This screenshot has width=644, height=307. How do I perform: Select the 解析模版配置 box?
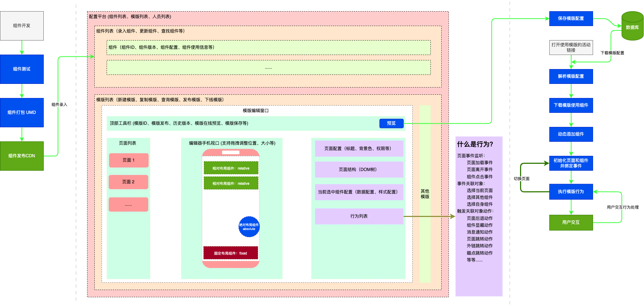pos(571,76)
